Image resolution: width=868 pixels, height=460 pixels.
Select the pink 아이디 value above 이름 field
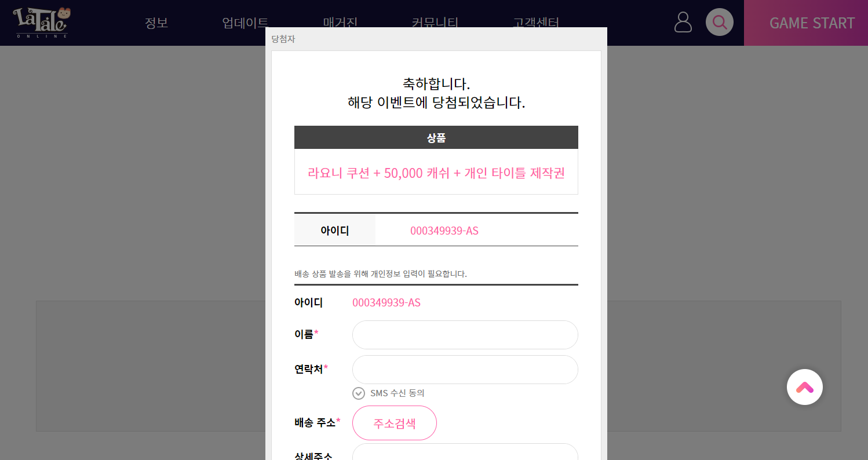coord(386,302)
